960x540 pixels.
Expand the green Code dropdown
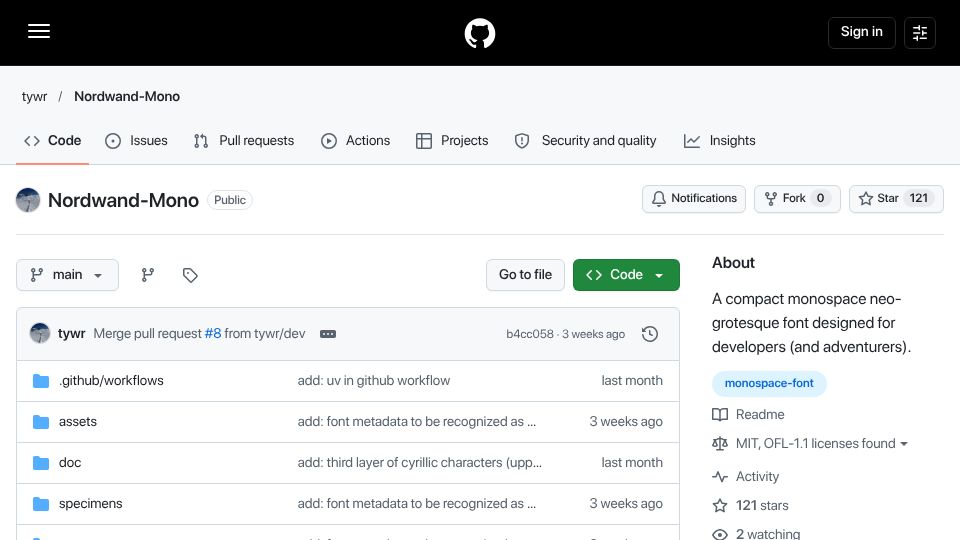click(626, 275)
